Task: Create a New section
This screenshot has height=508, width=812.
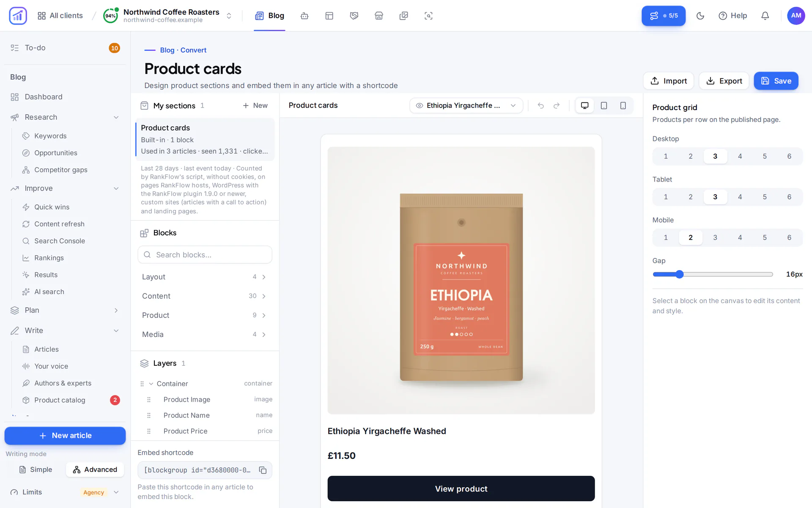Action: [255, 105]
